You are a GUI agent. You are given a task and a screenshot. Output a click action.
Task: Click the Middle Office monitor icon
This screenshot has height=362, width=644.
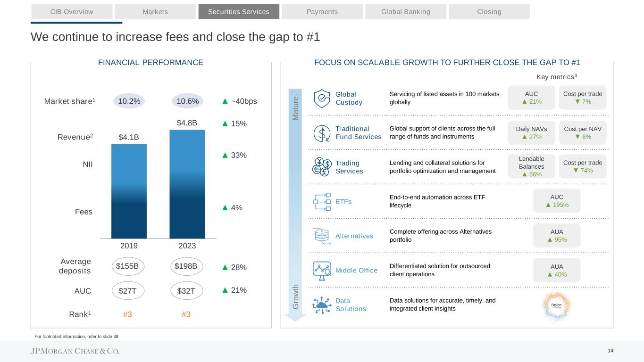pyautogui.click(x=322, y=270)
